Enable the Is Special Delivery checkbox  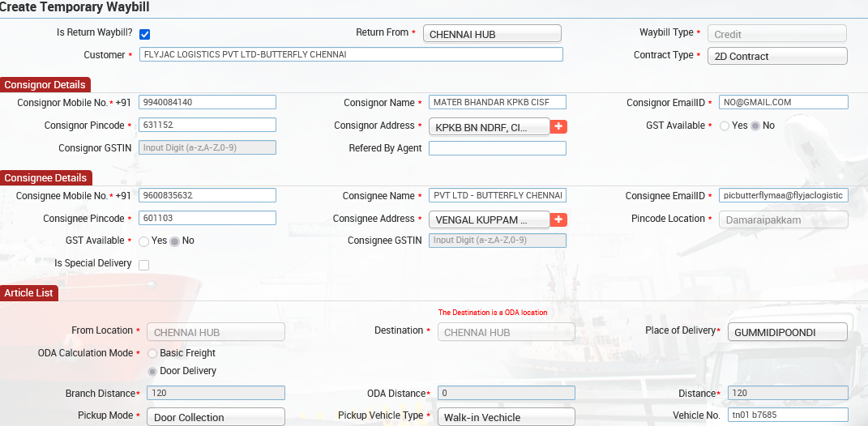(x=144, y=265)
